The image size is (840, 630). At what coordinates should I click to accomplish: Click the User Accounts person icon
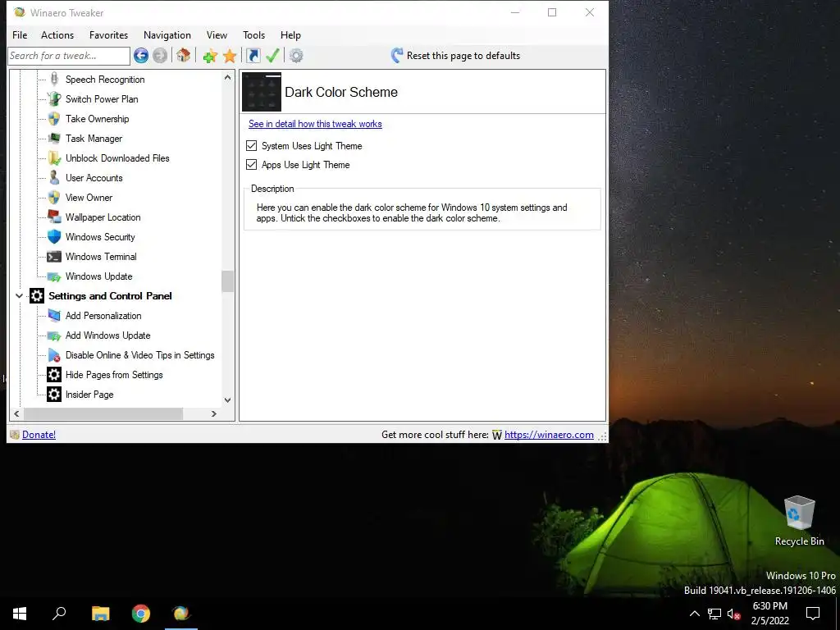54,178
